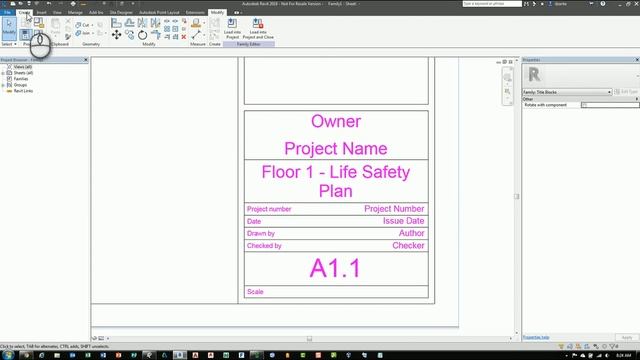This screenshot has height=360, width=640.
Task: Click the Help question mark icon
Action: [603, 4]
